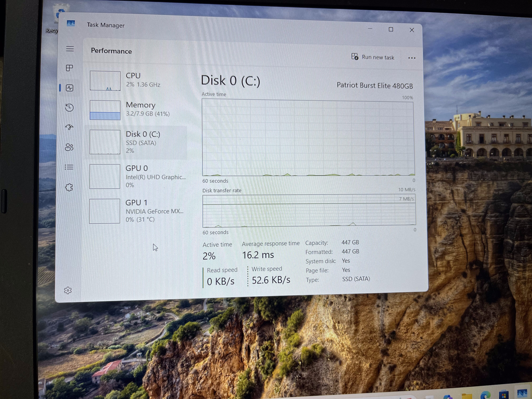Viewport: 532px width, 399px height.
Task: Click the 2% 1.36 GHz CPU text
Action: [143, 85]
